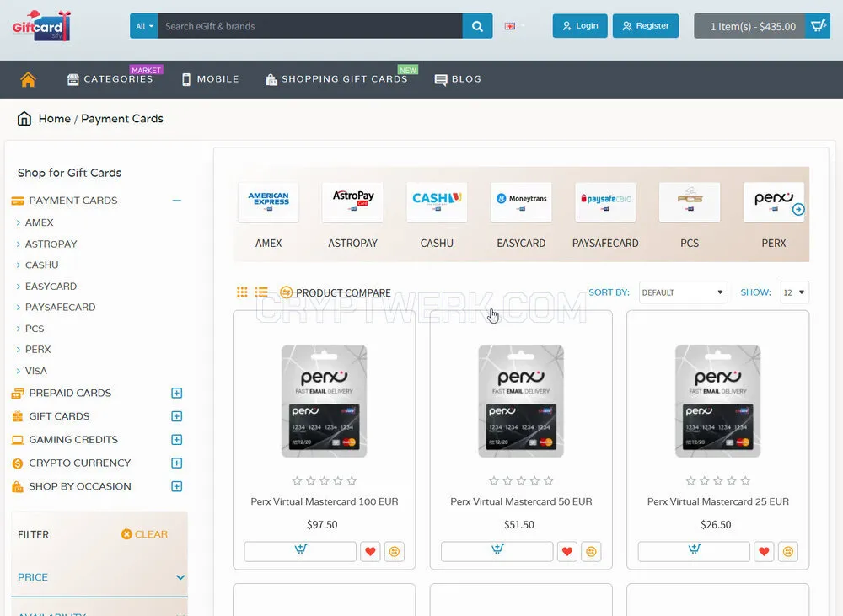Select AMEX in sidebar

40,222
